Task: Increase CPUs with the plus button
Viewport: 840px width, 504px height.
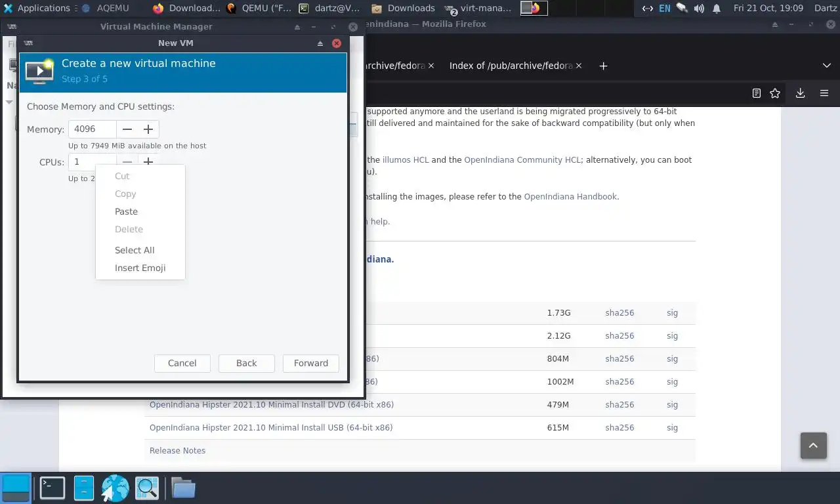Action: coord(148,161)
